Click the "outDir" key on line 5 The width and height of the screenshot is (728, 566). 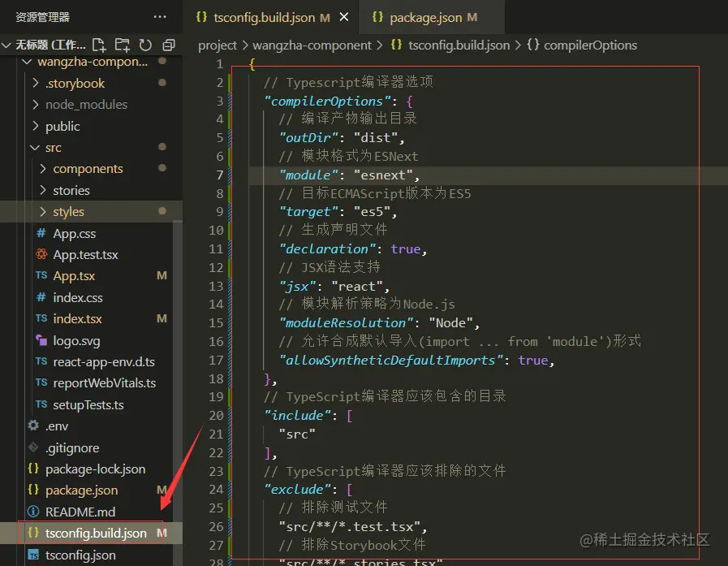(x=308, y=138)
